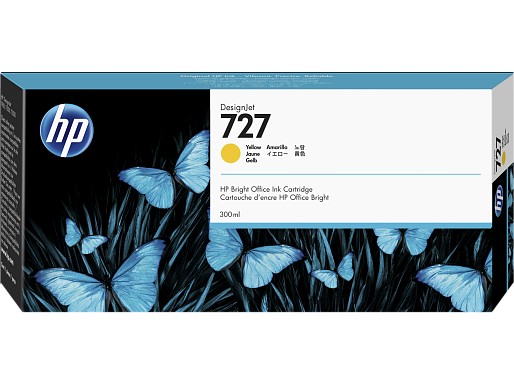Click the round HP logo on box front
The width and height of the screenshot is (514, 386).
pyautogui.click(x=67, y=130)
